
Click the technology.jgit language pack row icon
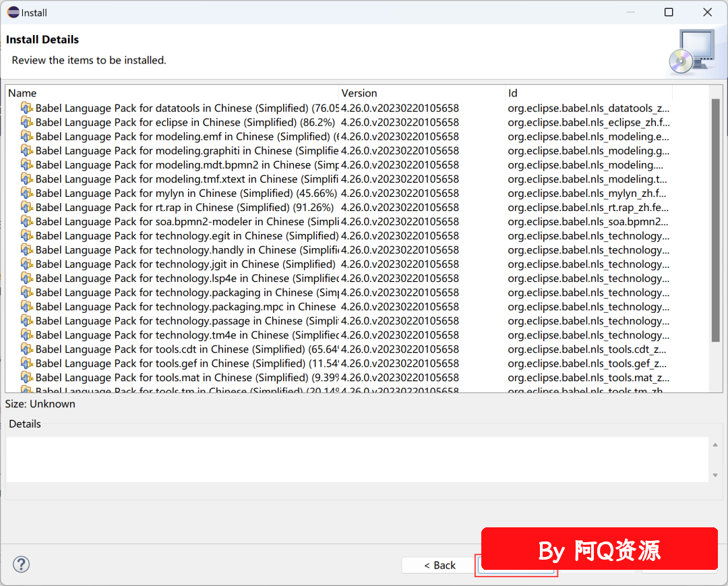27,264
